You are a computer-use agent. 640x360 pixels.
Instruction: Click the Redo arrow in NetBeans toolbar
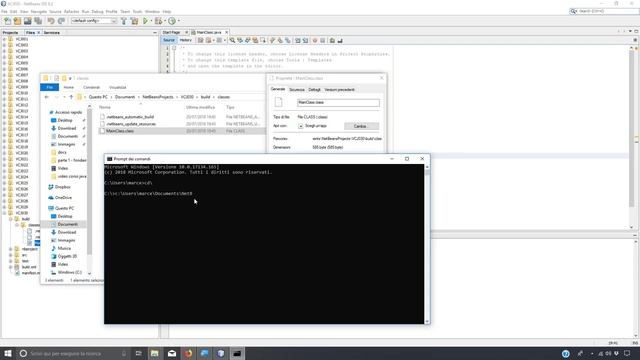[x=61, y=21]
